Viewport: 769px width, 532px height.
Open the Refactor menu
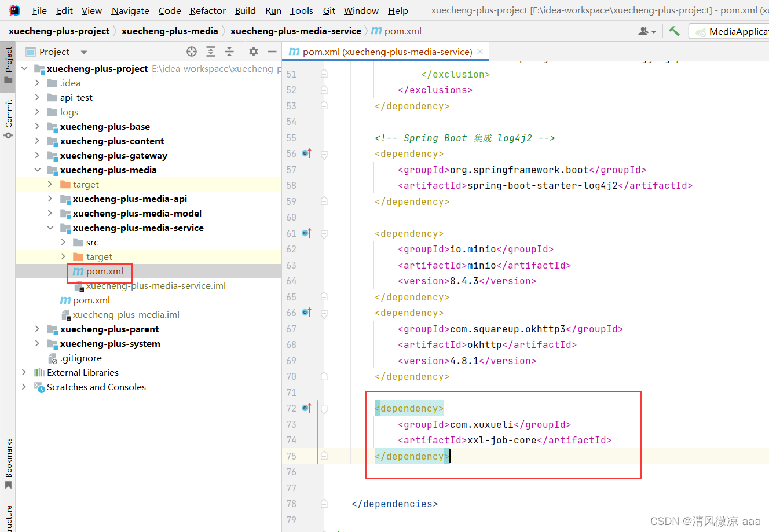click(x=208, y=10)
